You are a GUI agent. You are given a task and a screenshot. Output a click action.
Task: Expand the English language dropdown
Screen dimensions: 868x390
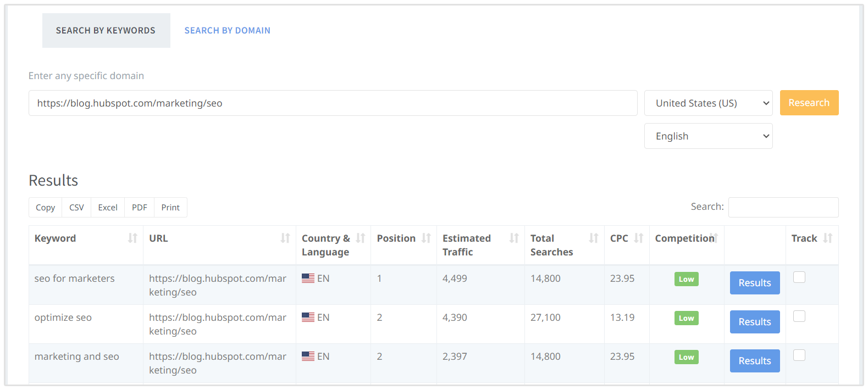pos(708,136)
